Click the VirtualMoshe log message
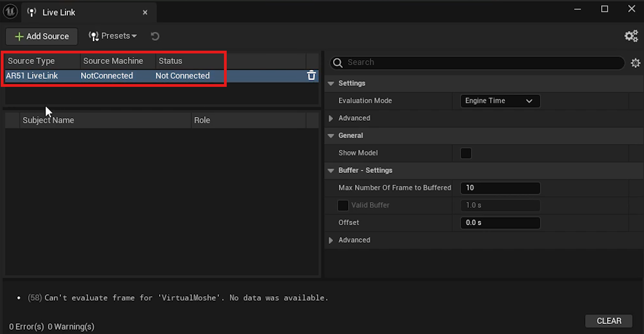 click(x=178, y=298)
